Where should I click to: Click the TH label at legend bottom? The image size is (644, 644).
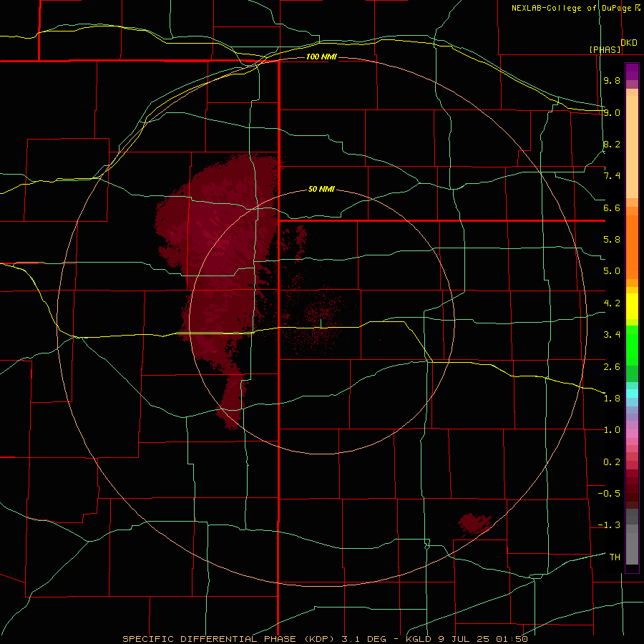(615, 557)
